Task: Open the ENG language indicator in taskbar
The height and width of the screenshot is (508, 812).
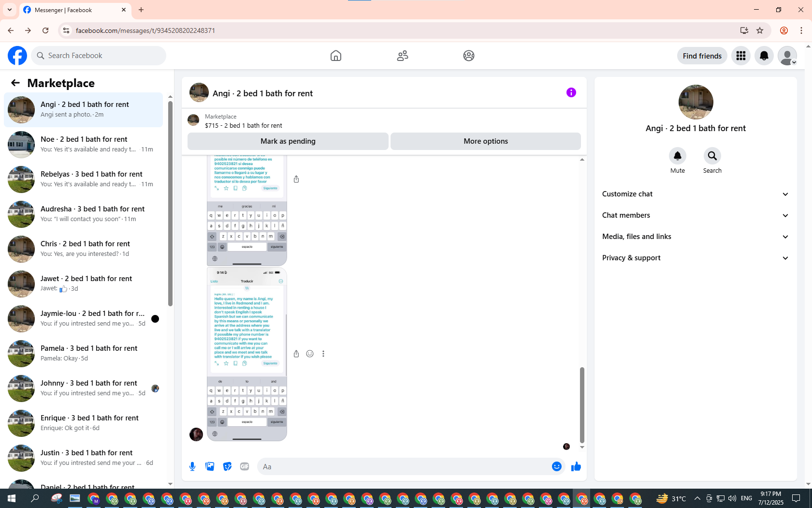Action: (x=746, y=498)
